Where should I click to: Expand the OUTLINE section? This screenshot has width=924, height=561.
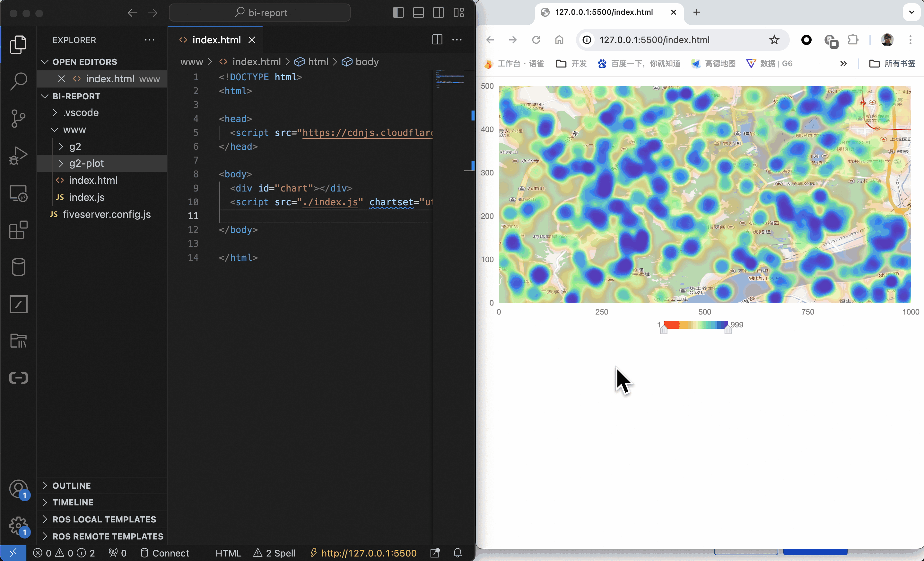pos(71,485)
